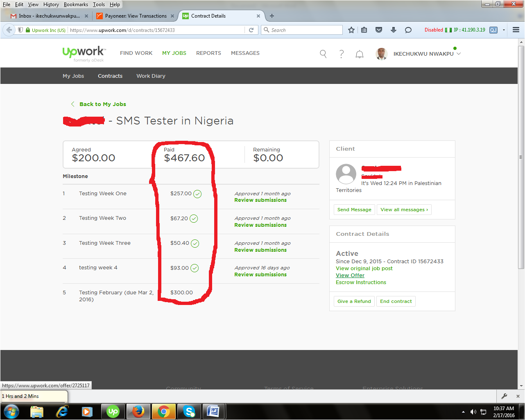Close the Contract Details tab
Viewport: 525px width, 420px height.
click(x=258, y=16)
